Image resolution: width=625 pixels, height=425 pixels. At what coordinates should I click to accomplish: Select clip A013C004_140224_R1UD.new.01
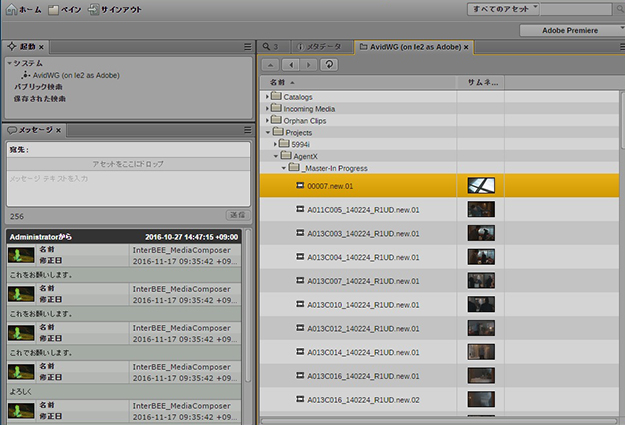click(439, 257)
